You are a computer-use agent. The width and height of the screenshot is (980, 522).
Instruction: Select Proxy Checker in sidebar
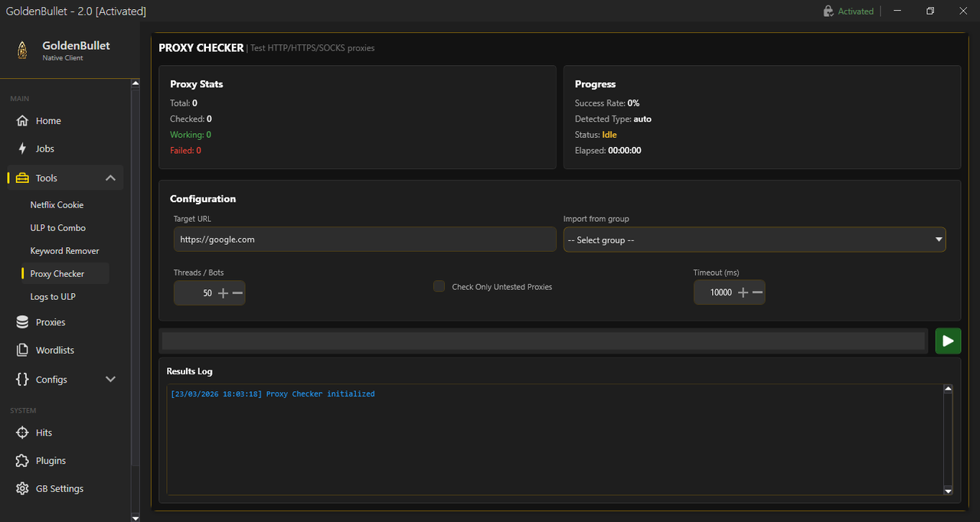coord(65,274)
